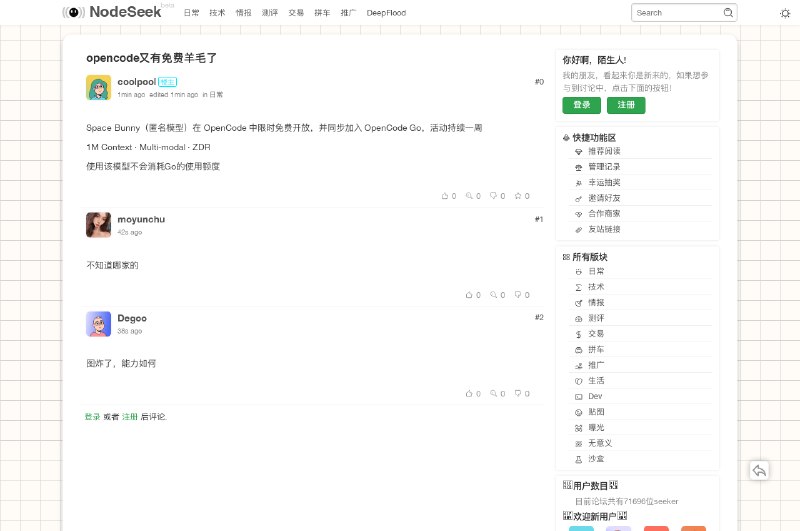
Task: Open the 沙盒 board in the sidebar
Action: click(x=596, y=459)
